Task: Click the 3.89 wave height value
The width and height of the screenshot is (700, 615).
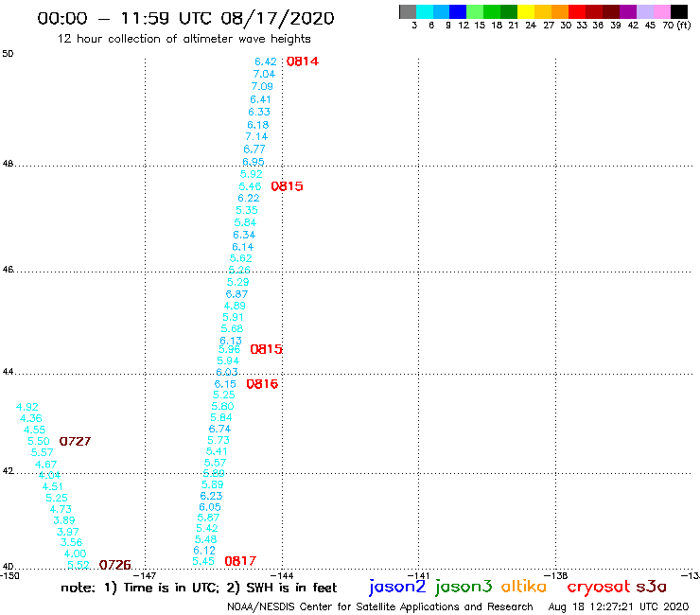Action: (64, 520)
